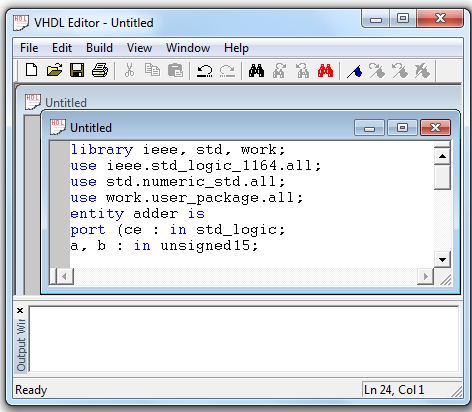
Task: Click the vertical scrollbar down arrow
Action: (x=442, y=259)
